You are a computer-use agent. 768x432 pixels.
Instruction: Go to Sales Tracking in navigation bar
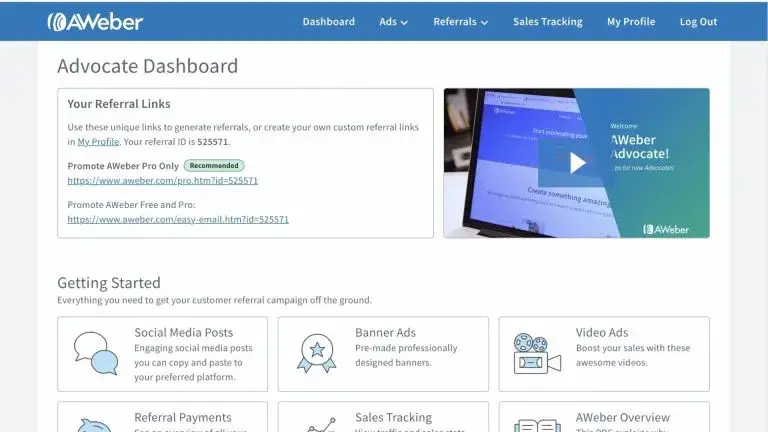point(548,22)
